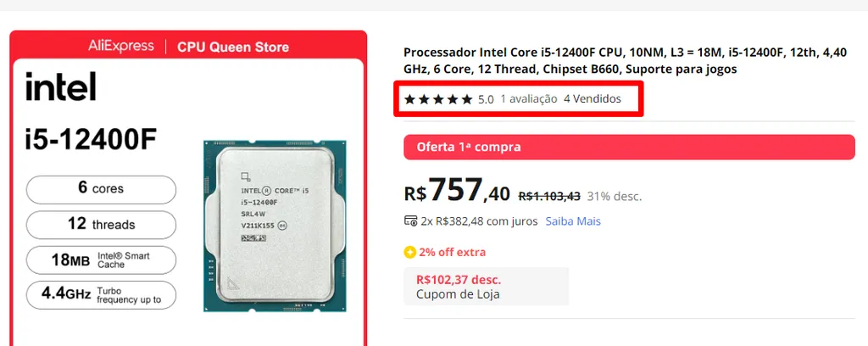Viewport: 868px width, 346px height.
Task: Click the 12 threads spec badge
Action: click(101, 225)
